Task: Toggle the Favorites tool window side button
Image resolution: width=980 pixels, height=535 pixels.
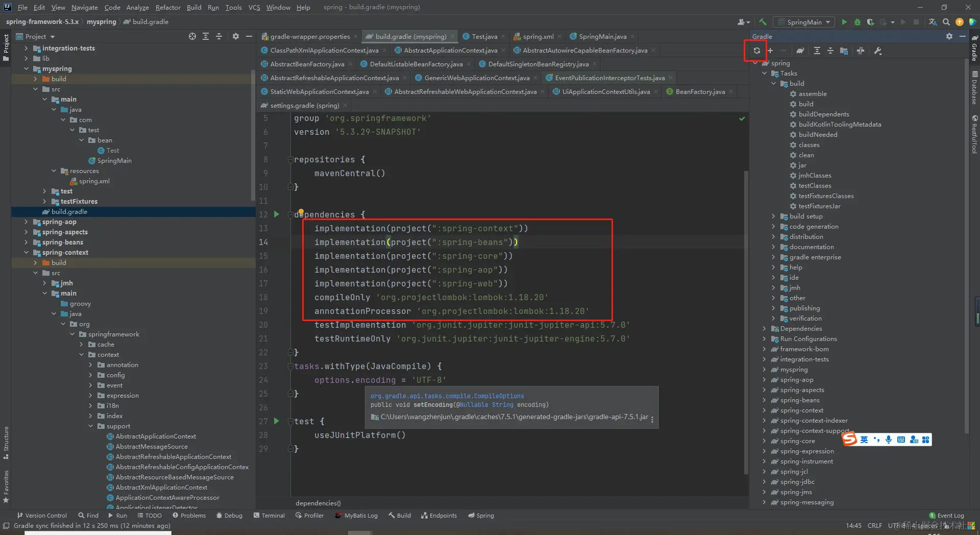Action: [6, 486]
